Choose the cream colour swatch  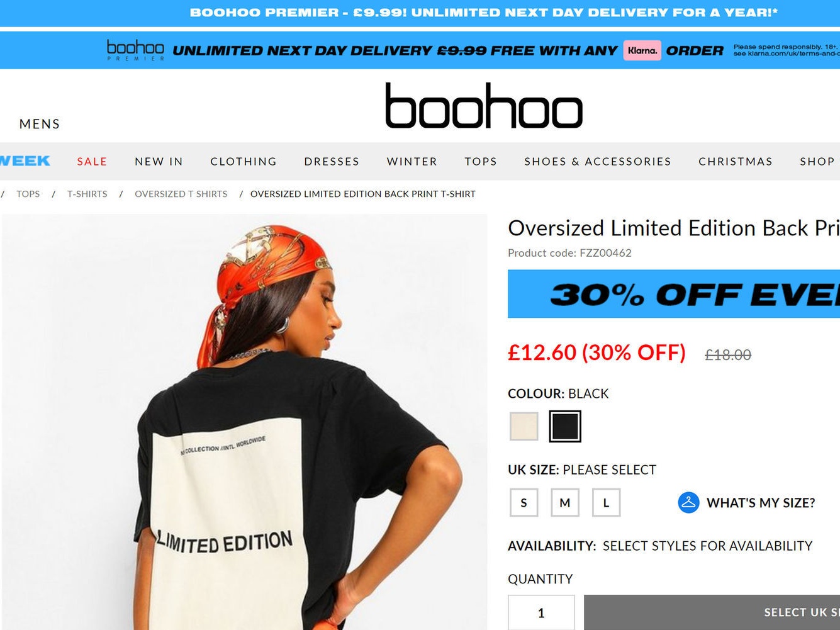(x=524, y=426)
